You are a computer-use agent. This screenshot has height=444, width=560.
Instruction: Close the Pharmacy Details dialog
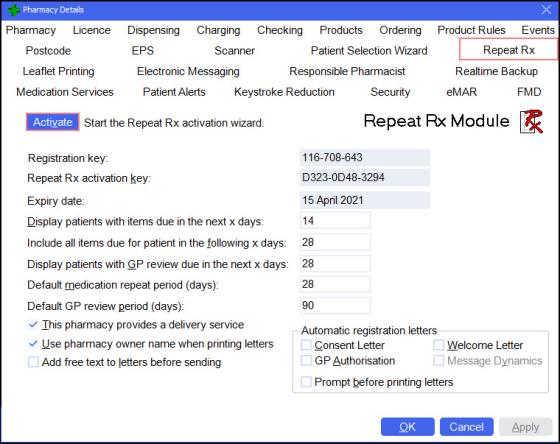(x=546, y=10)
